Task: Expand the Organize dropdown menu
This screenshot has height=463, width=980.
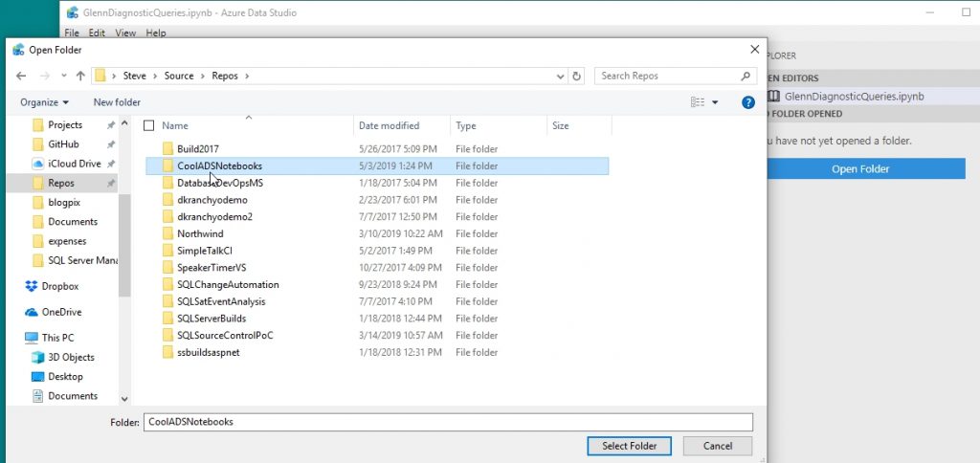Action: 44,102
